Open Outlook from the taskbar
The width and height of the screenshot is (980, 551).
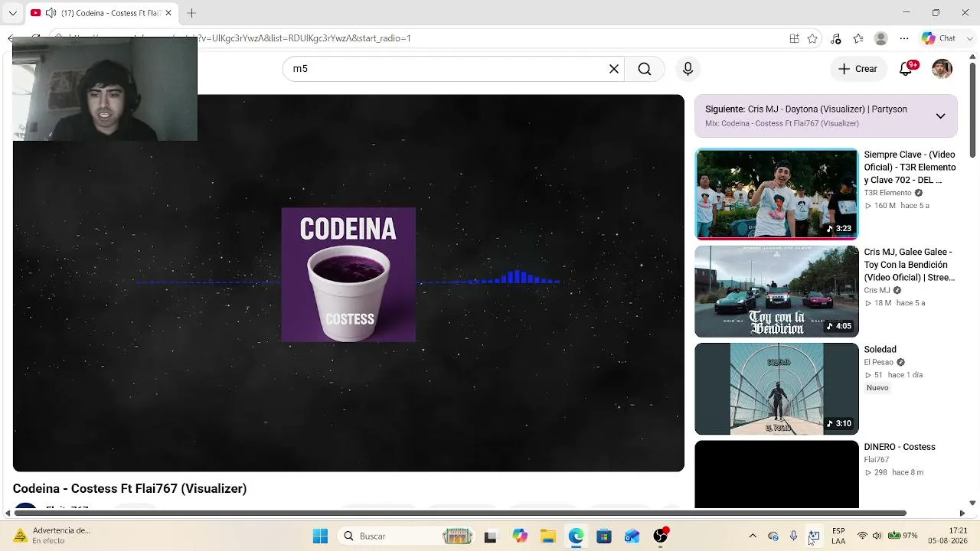632,536
